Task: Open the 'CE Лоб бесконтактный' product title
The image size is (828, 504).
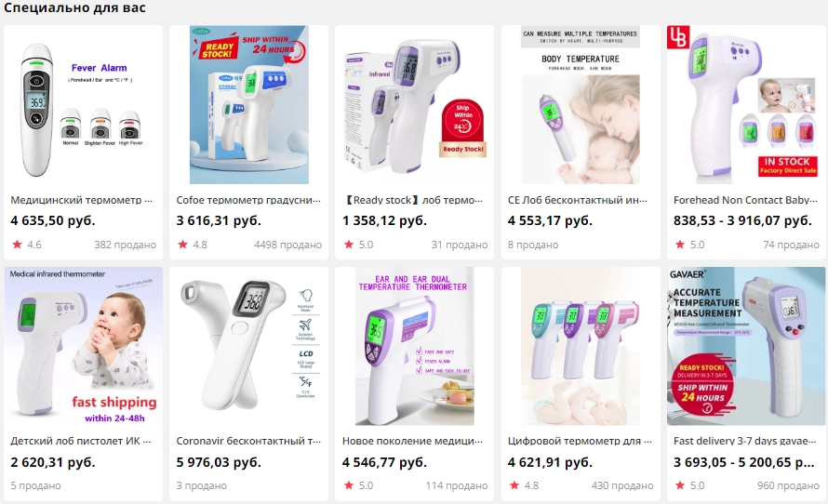Action: 578,200
